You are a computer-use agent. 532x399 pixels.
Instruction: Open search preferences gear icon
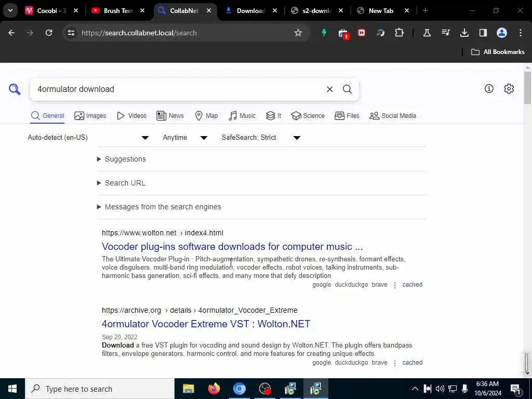coord(509,88)
